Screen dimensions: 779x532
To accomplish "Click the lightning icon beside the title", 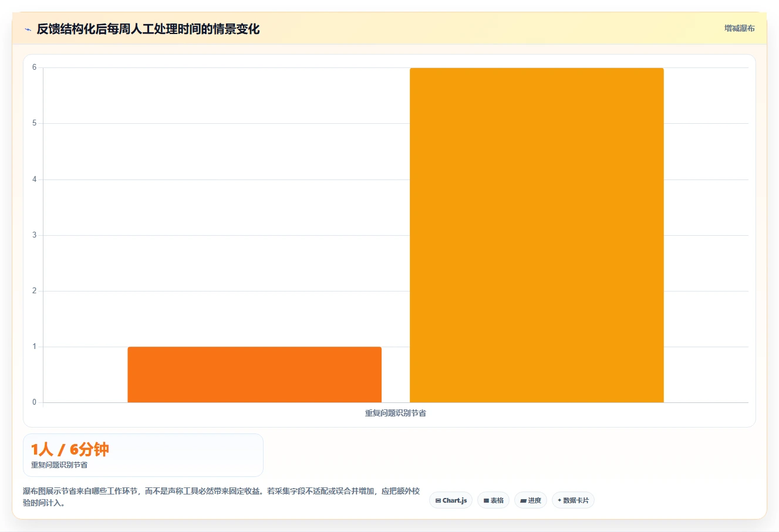I will click(x=28, y=29).
